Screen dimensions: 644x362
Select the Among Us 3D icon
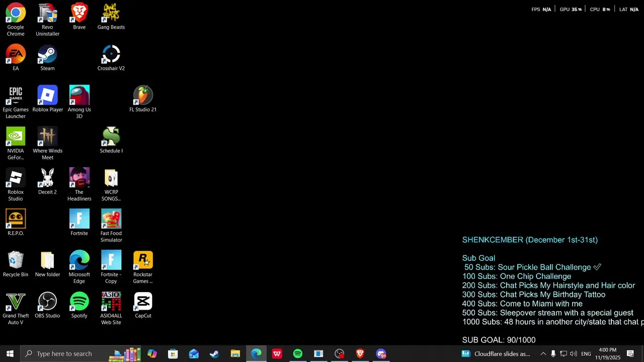coord(79,103)
